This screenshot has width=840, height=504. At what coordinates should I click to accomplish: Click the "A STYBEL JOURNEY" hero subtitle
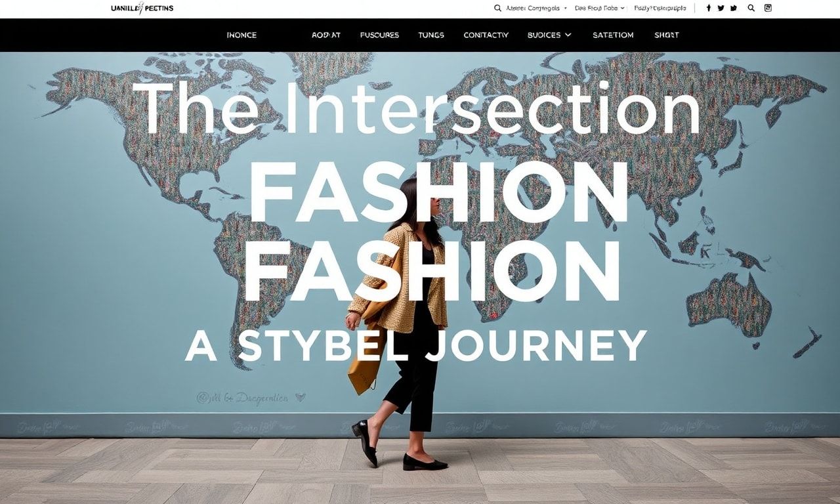(416, 345)
